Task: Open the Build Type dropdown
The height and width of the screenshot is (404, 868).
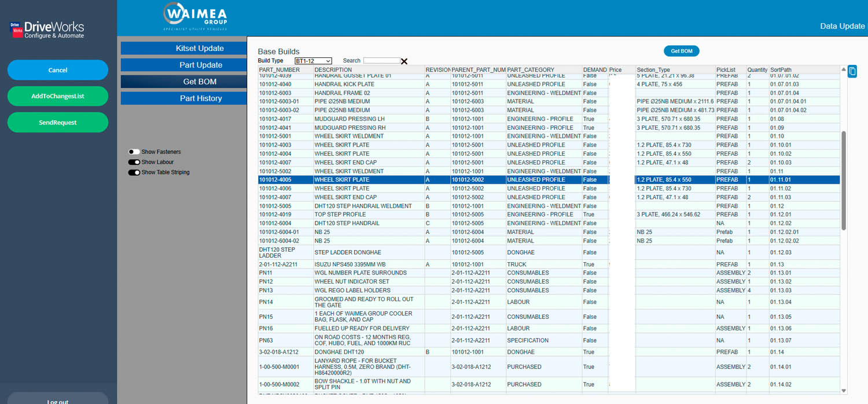Action: [x=312, y=61]
